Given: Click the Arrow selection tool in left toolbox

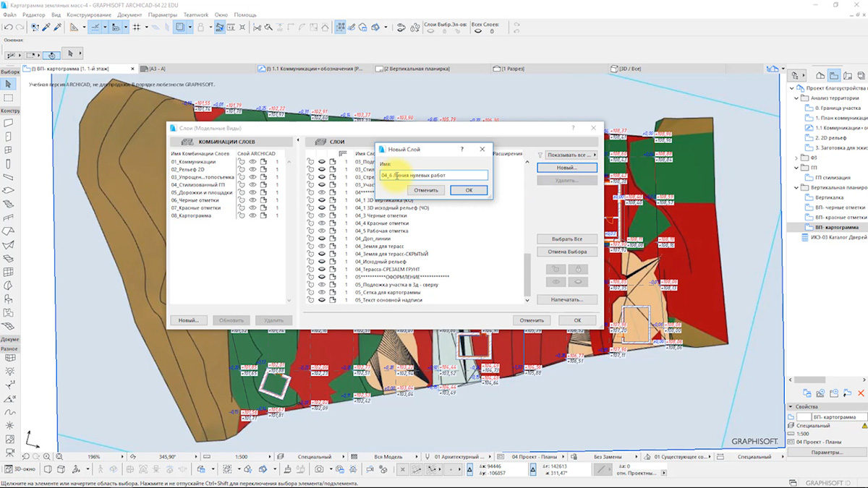Looking at the screenshot, I should (x=9, y=85).
